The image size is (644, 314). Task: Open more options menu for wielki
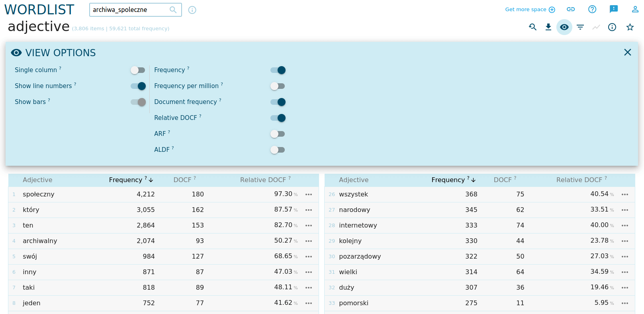(x=625, y=272)
